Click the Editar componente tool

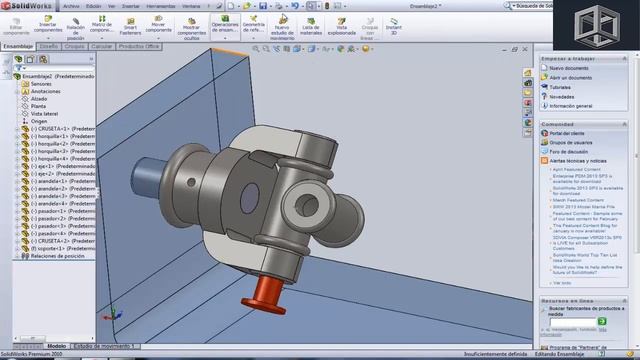16,27
